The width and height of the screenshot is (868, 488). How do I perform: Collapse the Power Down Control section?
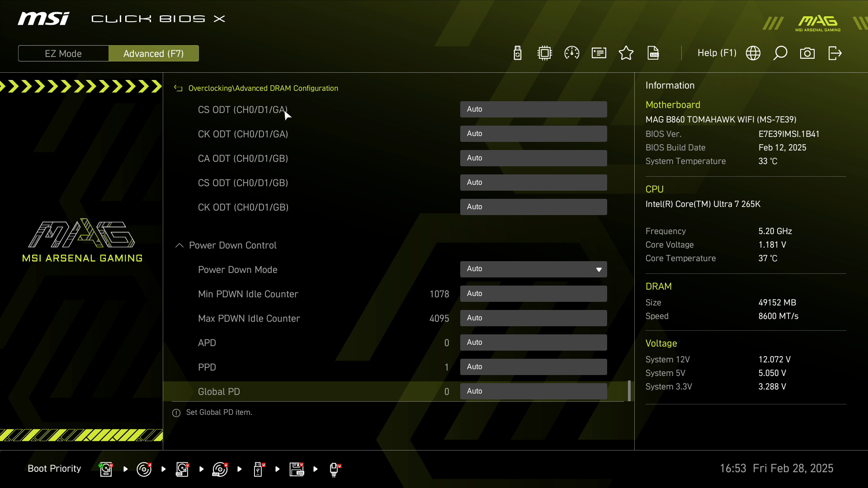179,245
